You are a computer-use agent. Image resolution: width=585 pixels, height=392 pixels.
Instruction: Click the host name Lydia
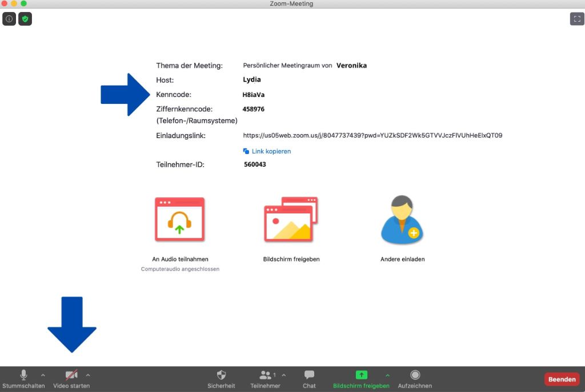tap(252, 80)
